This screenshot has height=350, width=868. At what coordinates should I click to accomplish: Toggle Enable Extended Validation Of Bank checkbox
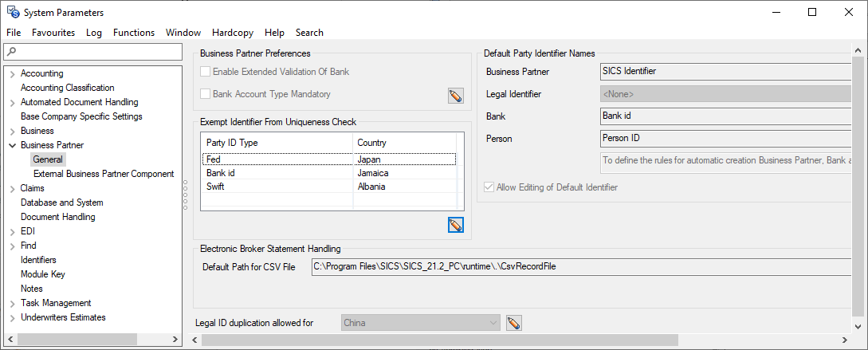[x=206, y=72]
